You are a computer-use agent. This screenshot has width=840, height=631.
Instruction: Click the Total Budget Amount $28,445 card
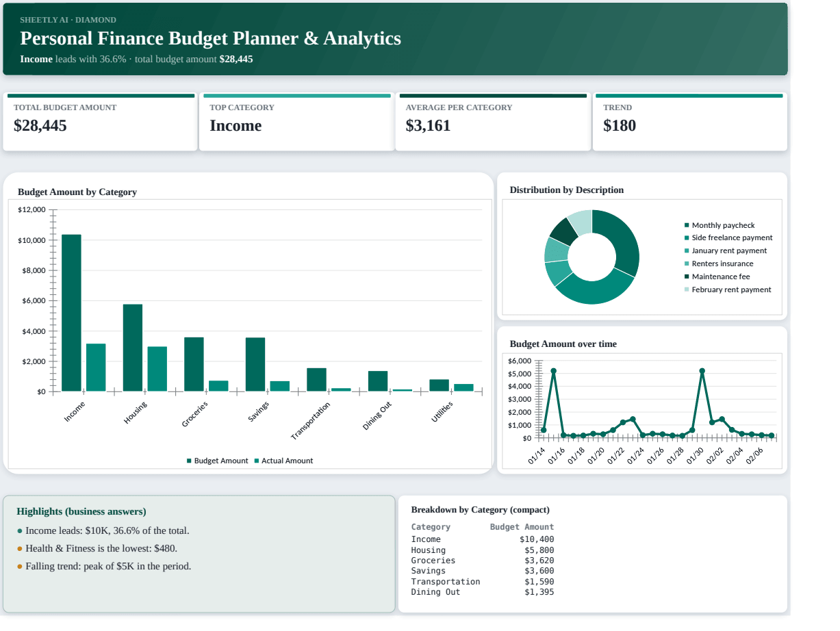coord(101,122)
